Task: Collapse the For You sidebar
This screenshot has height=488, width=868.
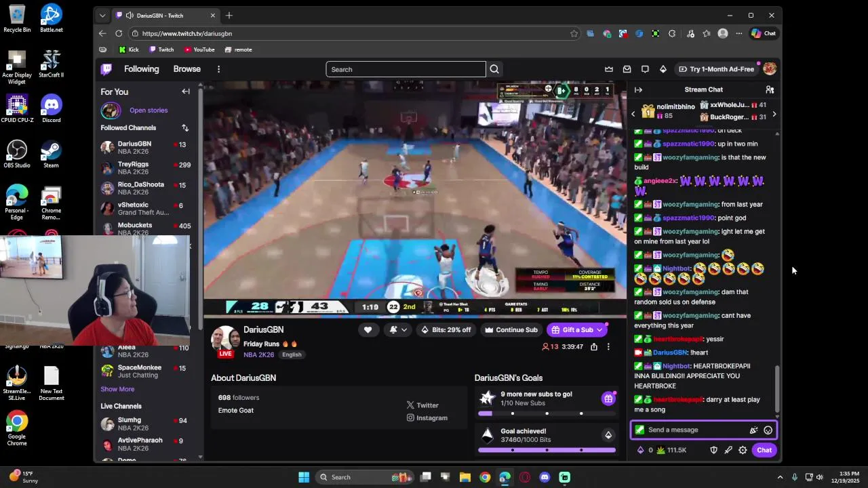Action: tap(185, 91)
